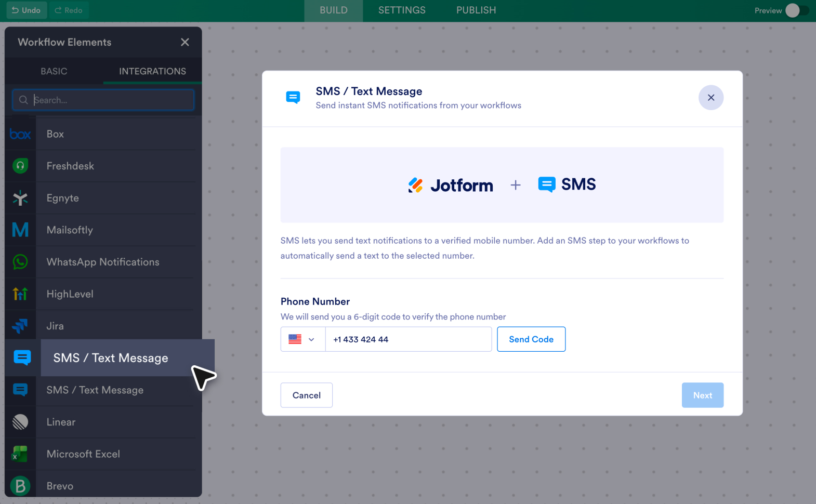Viewport: 816px width, 504px height.
Task: Go to the PUBLISH tab
Action: click(476, 10)
